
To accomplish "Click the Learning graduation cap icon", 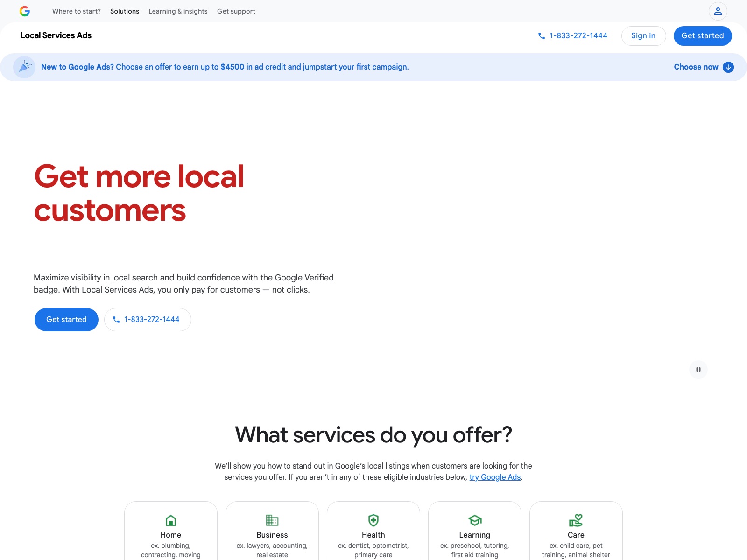I will (x=475, y=520).
